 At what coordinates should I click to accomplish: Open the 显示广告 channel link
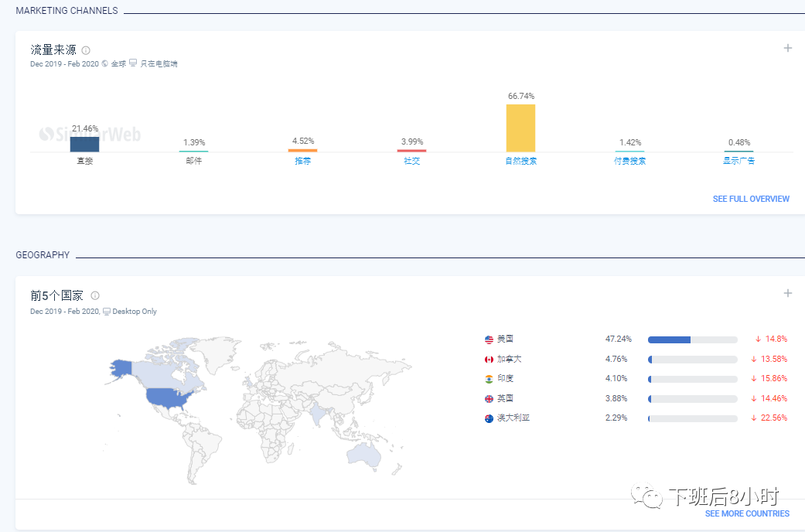pos(738,161)
